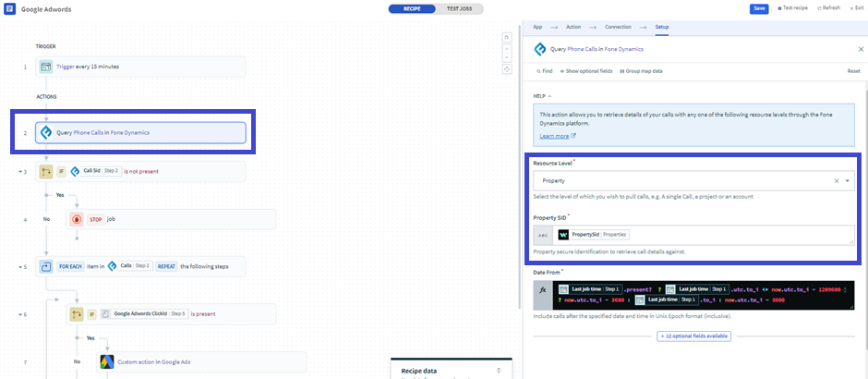The height and width of the screenshot is (379, 868).
Task: Select the Setup tab
Action: tap(662, 27)
